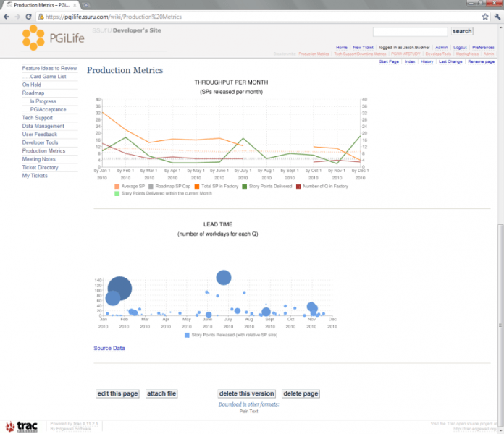504x434 pixels.
Task: Open the In Progress sidebar link
Action: point(43,101)
